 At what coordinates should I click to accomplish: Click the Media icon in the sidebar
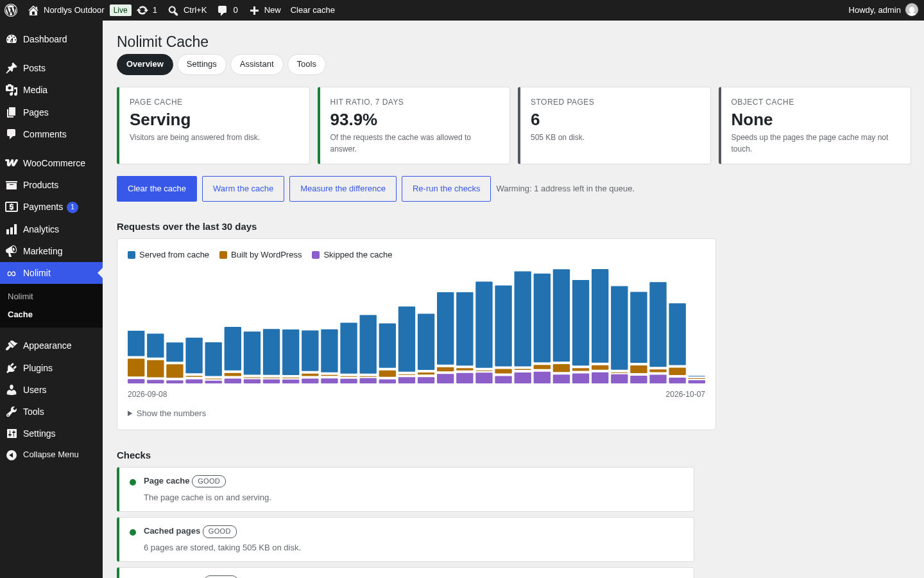[x=12, y=90]
